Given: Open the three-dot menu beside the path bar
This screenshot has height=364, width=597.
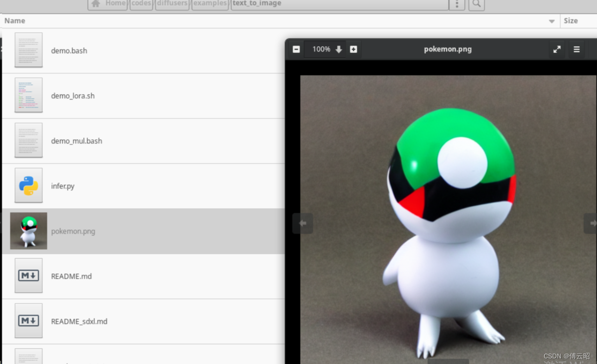Looking at the screenshot, I should [456, 4].
